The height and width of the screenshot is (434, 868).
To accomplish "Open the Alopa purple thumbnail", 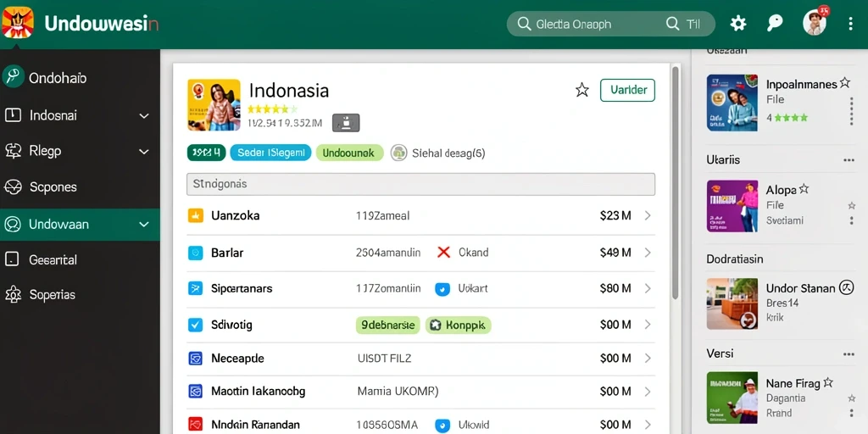I will tap(732, 206).
